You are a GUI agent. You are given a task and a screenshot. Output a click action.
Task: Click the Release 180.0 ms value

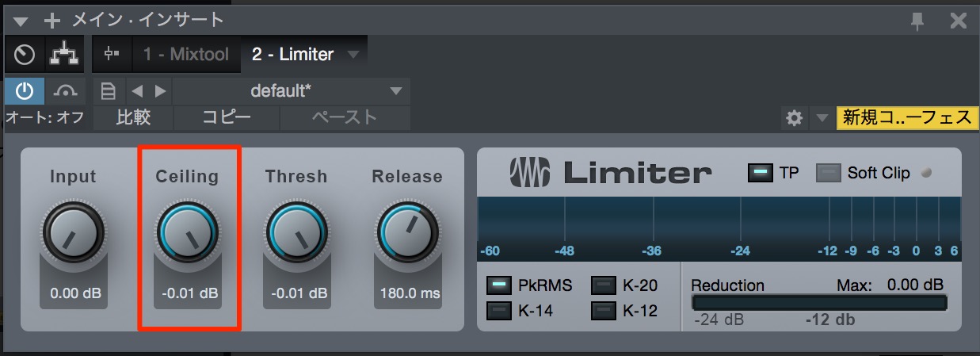[408, 293]
